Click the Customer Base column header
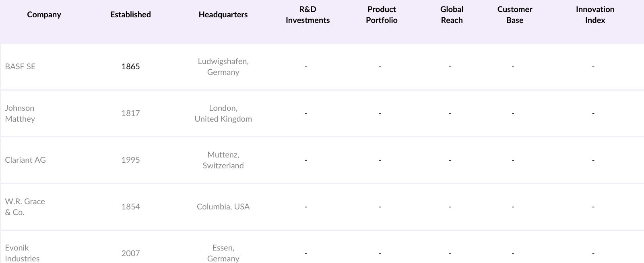The width and height of the screenshot is (644, 263). (x=514, y=14)
